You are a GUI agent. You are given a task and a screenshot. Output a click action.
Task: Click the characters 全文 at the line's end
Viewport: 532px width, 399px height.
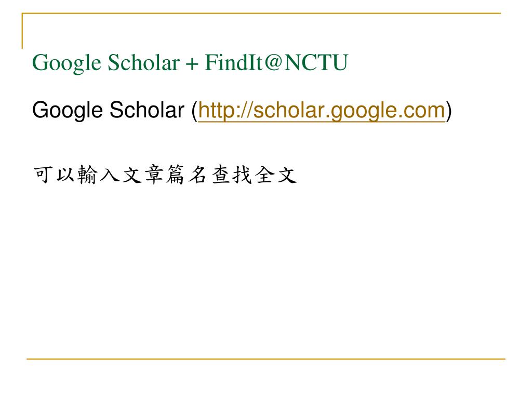pyautogui.click(x=276, y=175)
